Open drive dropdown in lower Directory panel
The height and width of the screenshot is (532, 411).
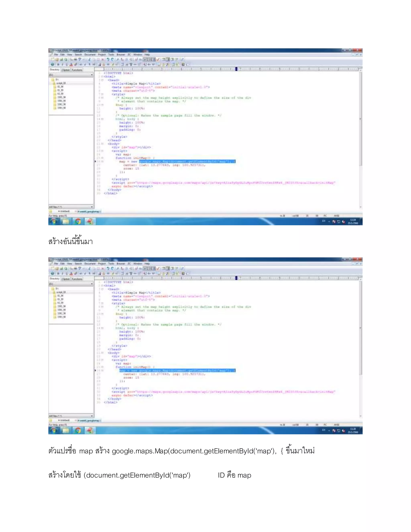click(92, 284)
